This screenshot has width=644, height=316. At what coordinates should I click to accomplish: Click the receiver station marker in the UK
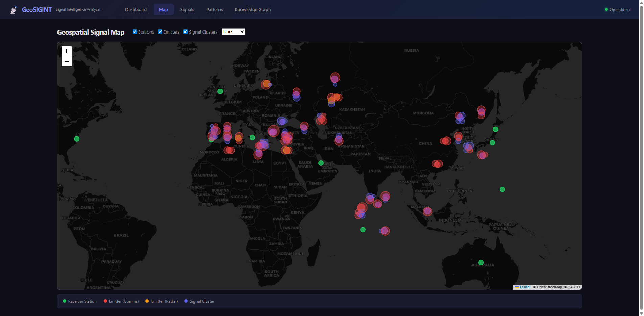tap(221, 91)
